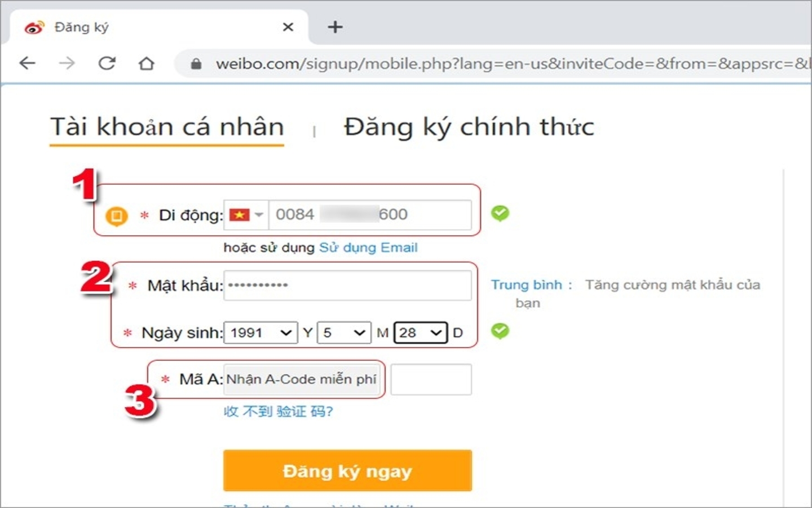This screenshot has width=812, height=508.
Task: Click the orange mobile phone icon
Action: click(116, 215)
